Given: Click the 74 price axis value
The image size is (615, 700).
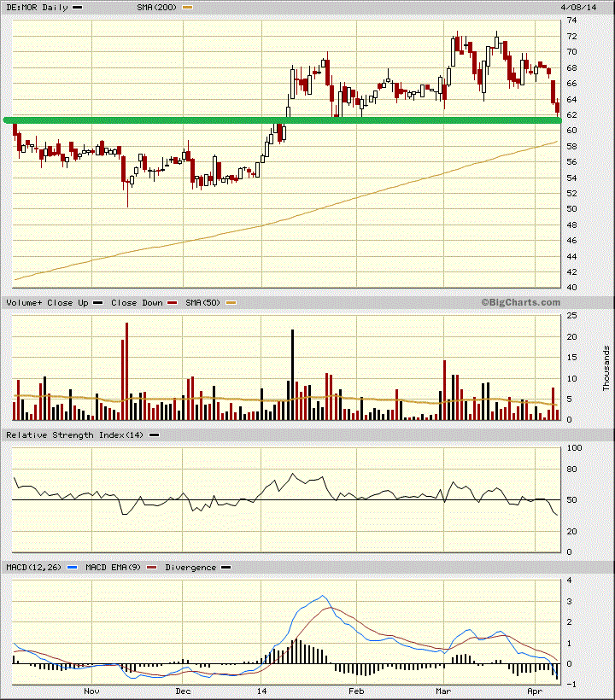Looking at the screenshot, I should [x=571, y=20].
